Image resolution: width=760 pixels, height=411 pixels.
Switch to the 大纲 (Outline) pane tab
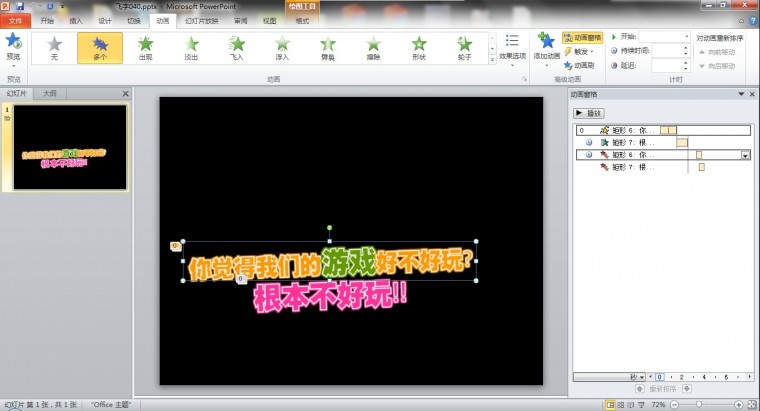[x=49, y=94]
